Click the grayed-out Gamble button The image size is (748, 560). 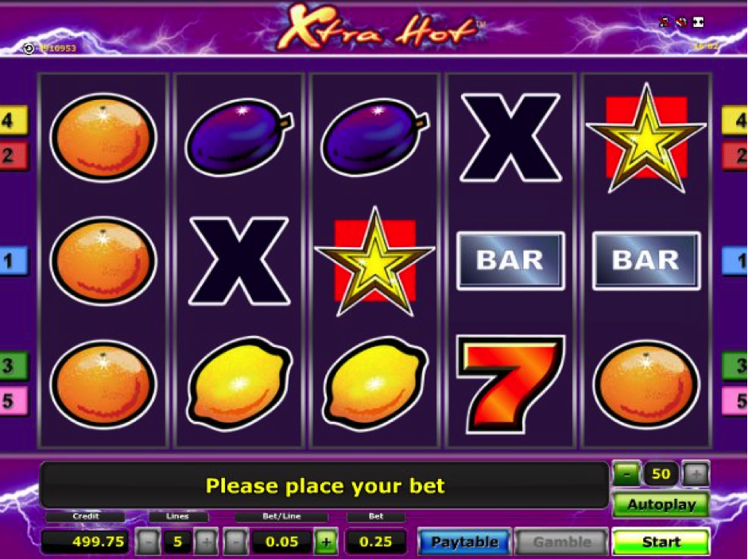561,542
